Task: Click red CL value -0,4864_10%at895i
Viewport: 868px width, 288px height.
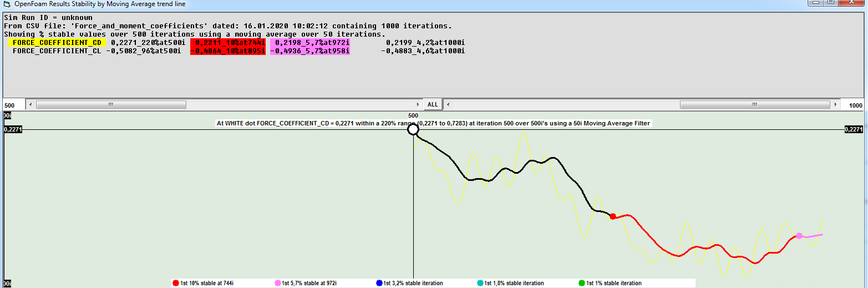Action: pyautogui.click(x=228, y=51)
